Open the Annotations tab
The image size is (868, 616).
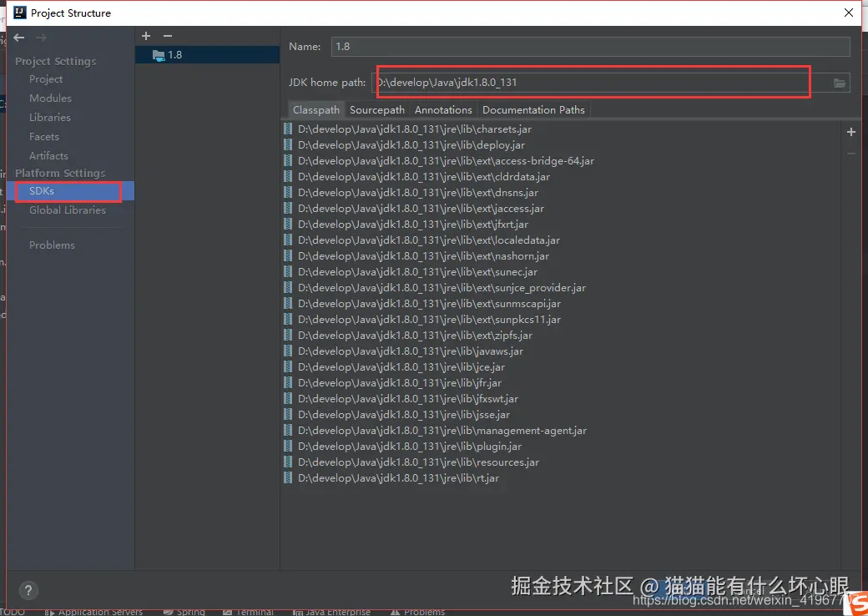(x=443, y=109)
